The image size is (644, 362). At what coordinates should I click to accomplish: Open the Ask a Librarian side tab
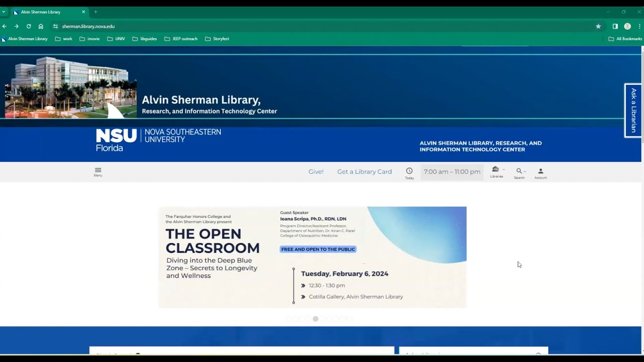coord(633,110)
